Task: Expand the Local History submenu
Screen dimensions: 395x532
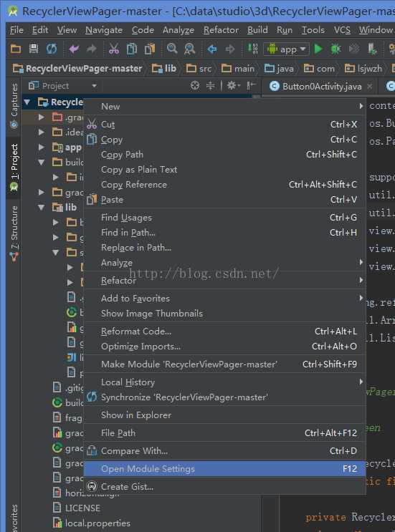Action: pyautogui.click(x=224, y=382)
